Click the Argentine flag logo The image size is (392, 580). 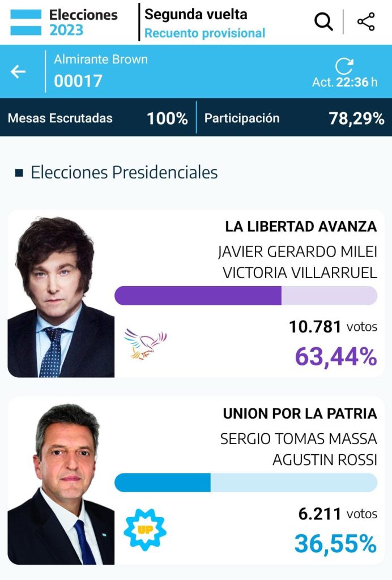point(25,22)
